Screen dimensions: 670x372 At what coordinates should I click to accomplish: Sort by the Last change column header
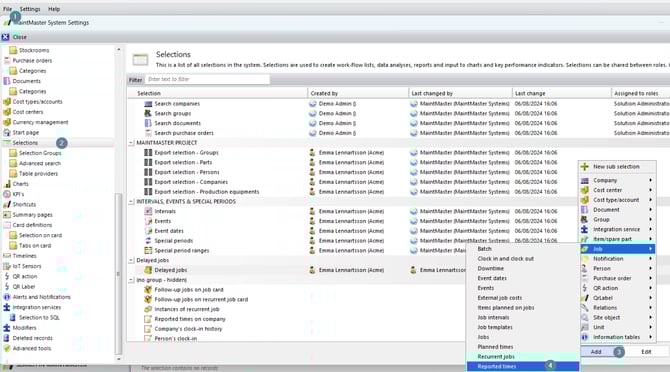coord(561,93)
